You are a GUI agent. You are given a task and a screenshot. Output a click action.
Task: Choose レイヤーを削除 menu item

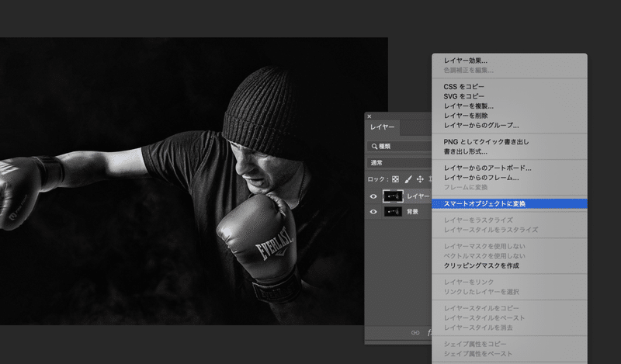click(509, 116)
